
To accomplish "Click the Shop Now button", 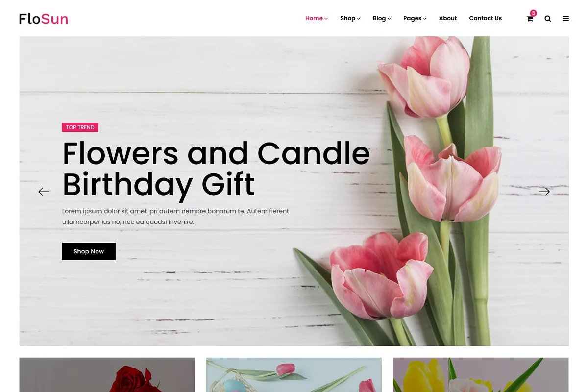I will click(89, 251).
